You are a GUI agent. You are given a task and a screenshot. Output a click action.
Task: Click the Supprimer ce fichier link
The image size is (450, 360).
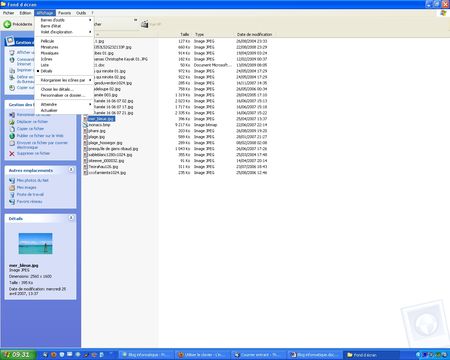[33, 153]
